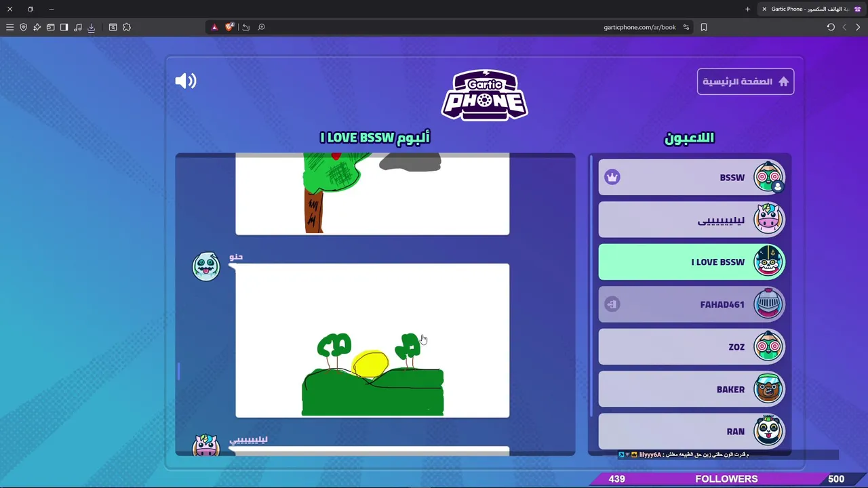Select player ZOZ
This screenshot has width=868, height=488.
pos(692,347)
